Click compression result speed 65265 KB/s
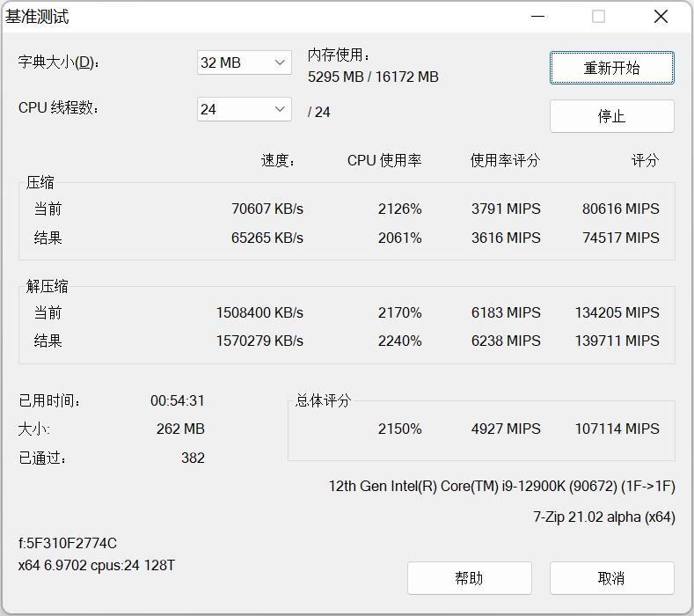 (267, 238)
